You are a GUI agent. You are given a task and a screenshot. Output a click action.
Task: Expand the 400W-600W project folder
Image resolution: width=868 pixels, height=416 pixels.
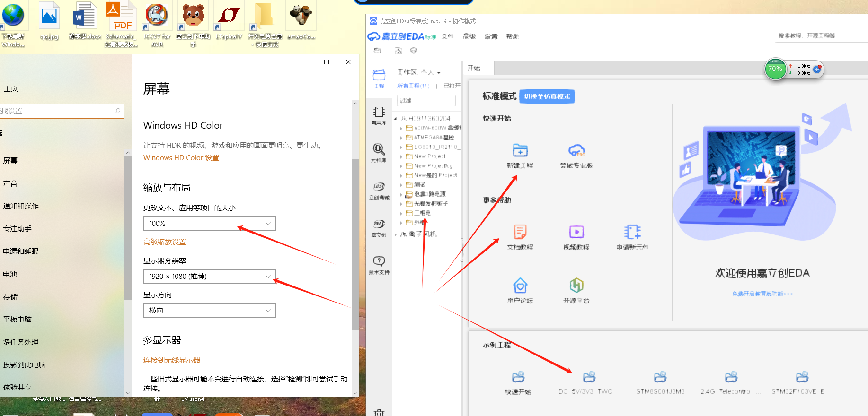[x=401, y=128]
